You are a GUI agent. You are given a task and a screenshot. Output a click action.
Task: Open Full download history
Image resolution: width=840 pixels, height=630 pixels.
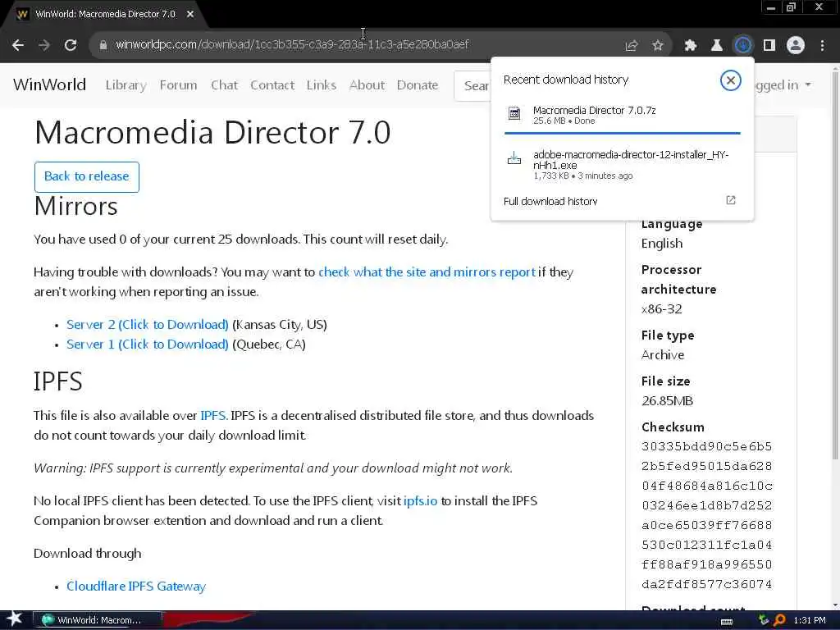click(x=550, y=202)
